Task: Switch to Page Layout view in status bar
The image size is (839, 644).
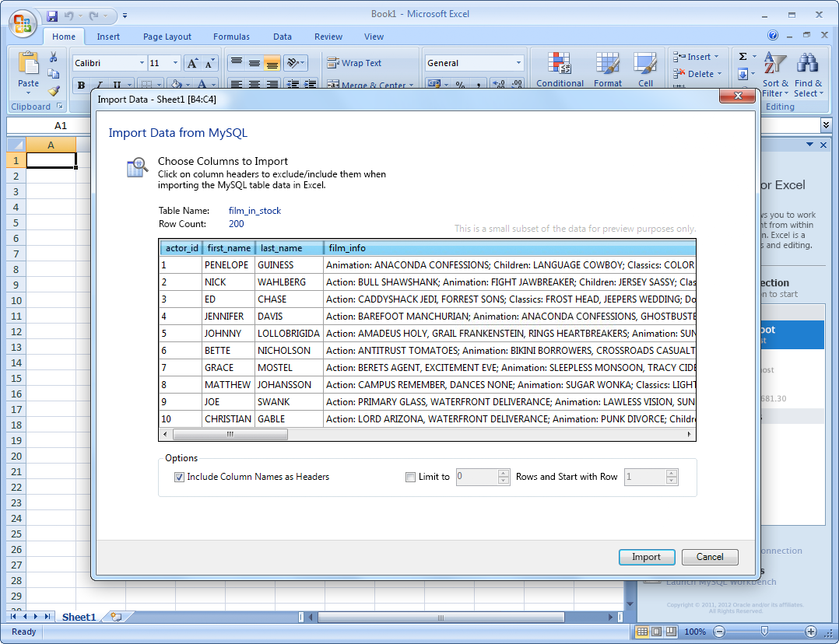Action: [656, 632]
